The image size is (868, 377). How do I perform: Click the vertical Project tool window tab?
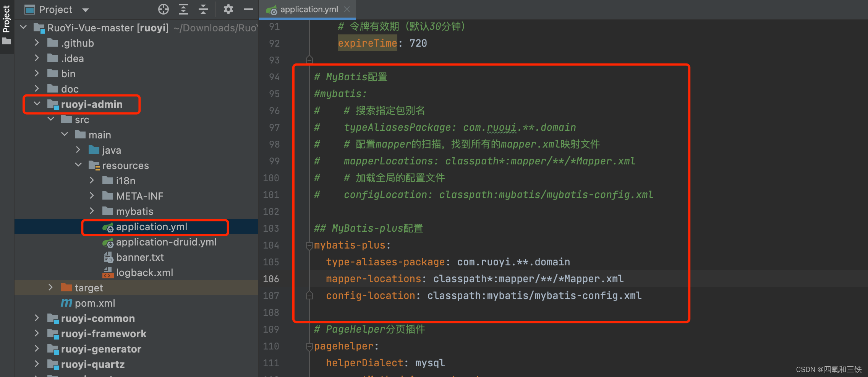(x=6, y=19)
